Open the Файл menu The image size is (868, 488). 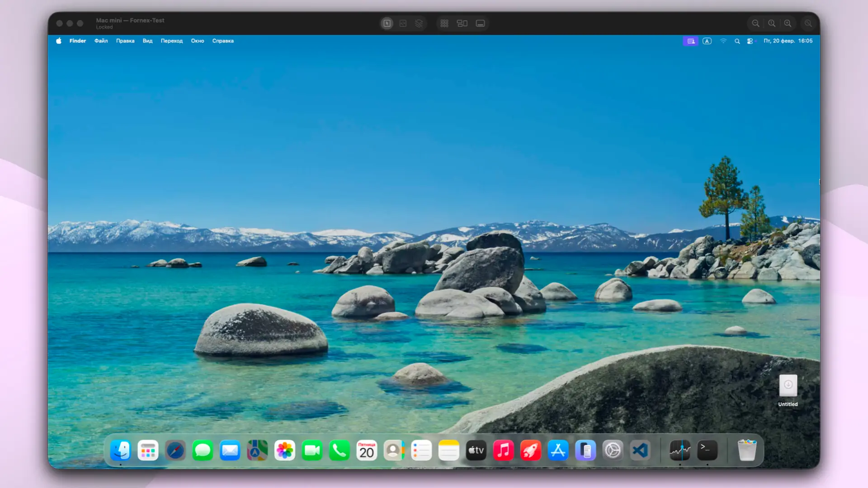(101, 41)
